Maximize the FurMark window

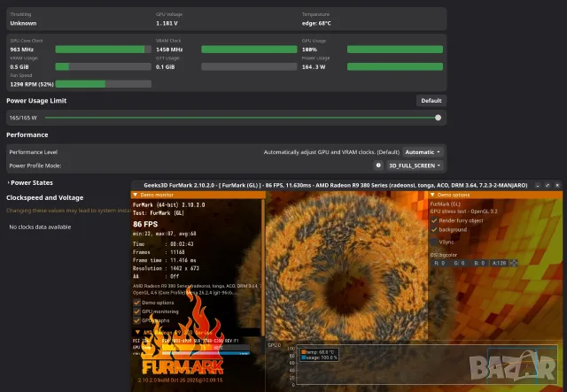click(548, 185)
